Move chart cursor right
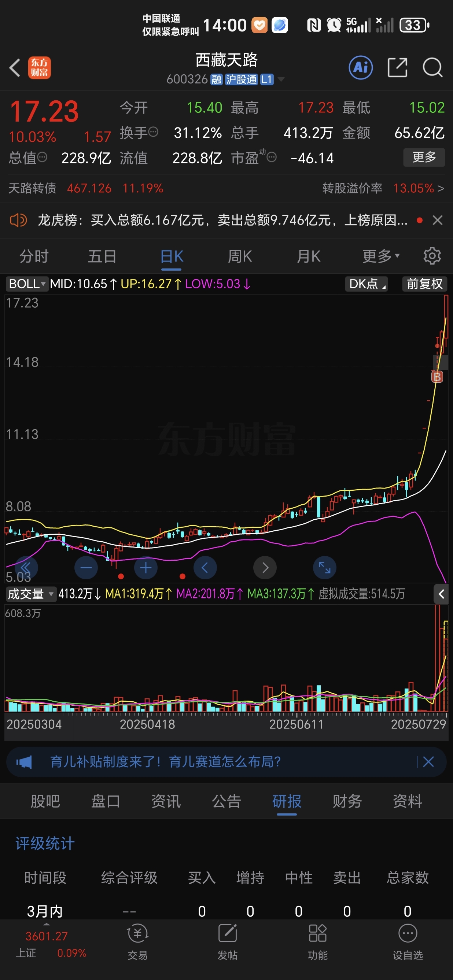The height and width of the screenshot is (980, 453). (265, 568)
